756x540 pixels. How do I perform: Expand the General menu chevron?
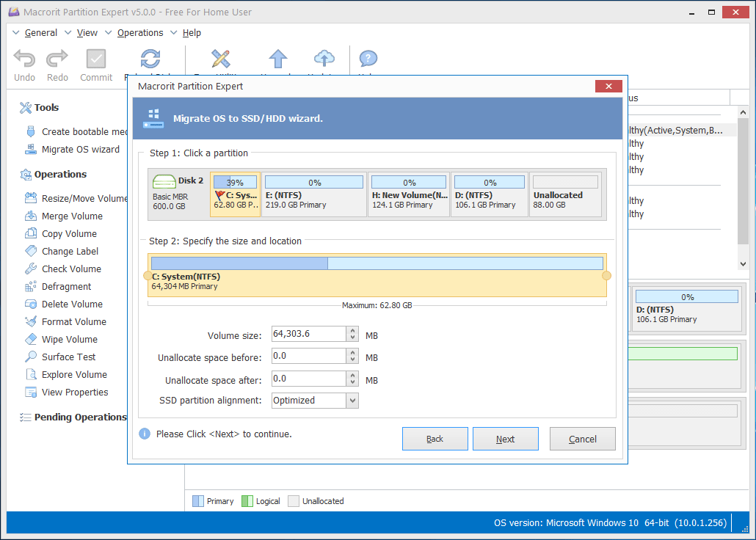pyautogui.click(x=16, y=33)
